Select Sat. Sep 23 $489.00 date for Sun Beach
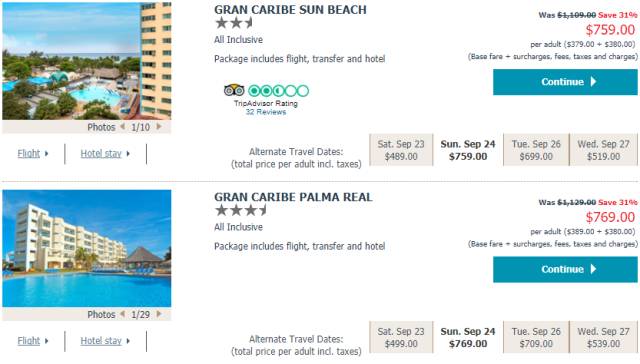 pyautogui.click(x=401, y=150)
